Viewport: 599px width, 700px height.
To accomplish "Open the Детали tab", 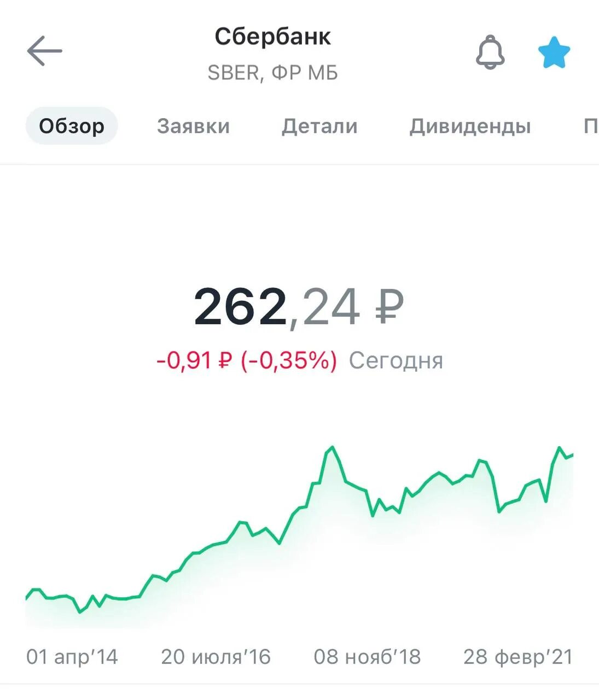I will [319, 126].
